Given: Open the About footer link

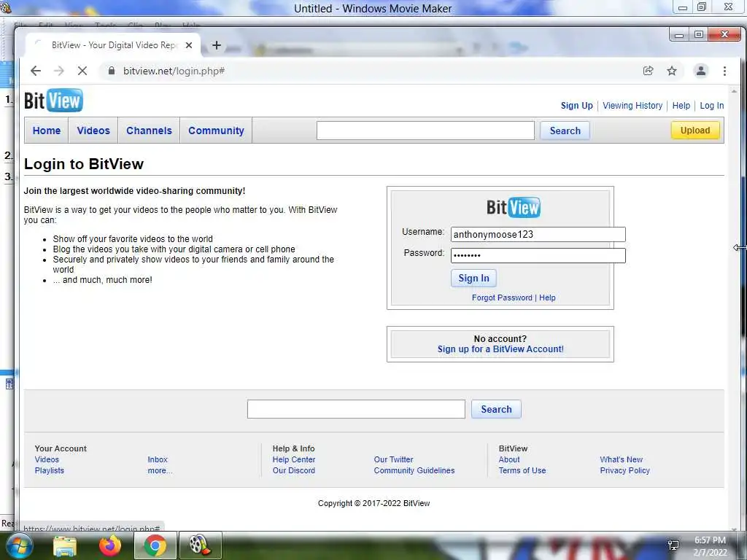Looking at the screenshot, I should 508,459.
